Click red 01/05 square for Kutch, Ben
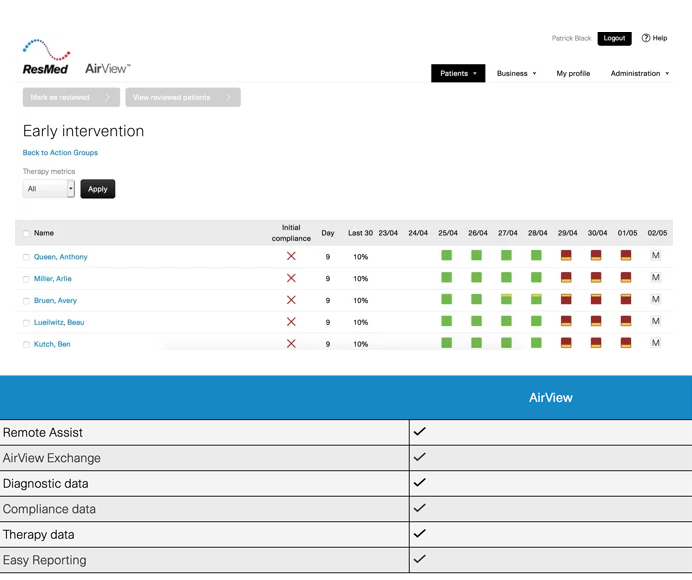The width and height of the screenshot is (692, 580). 626,343
